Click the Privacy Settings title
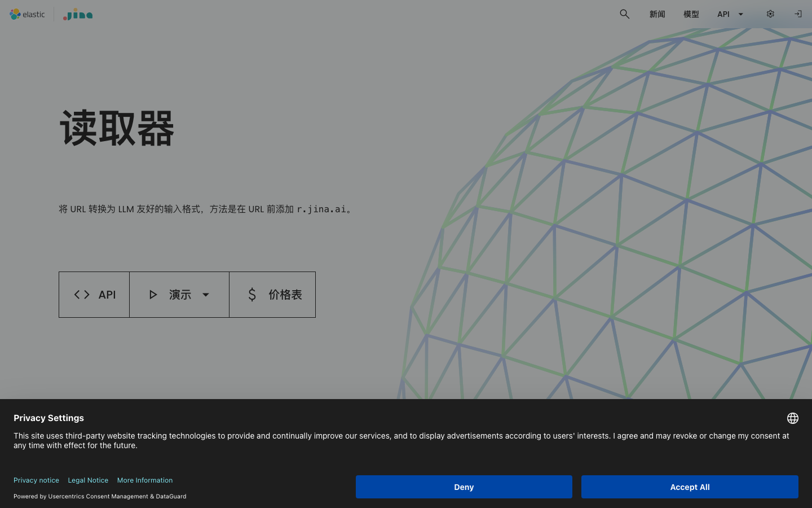The width and height of the screenshot is (812, 508). pyautogui.click(x=48, y=418)
